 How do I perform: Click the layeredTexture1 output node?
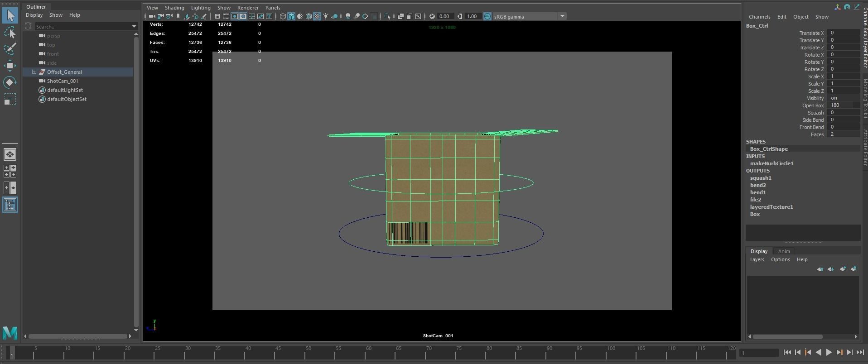tap(772, 207)
